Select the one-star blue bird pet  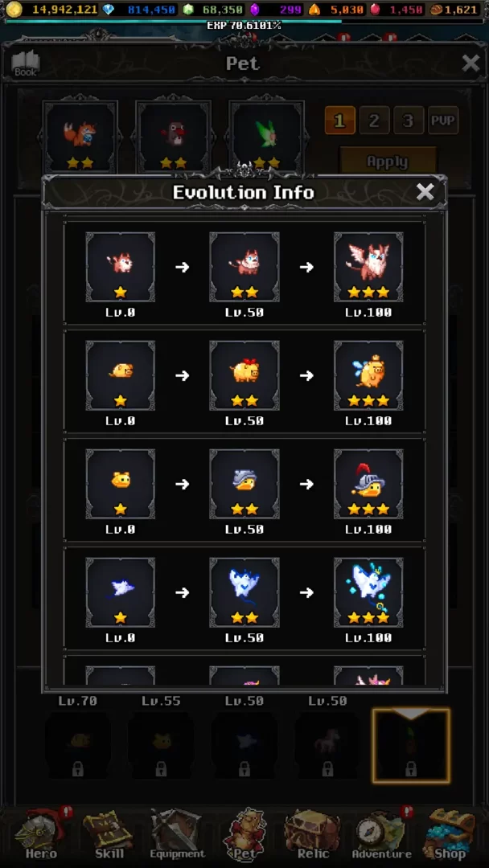click(120, 592)
